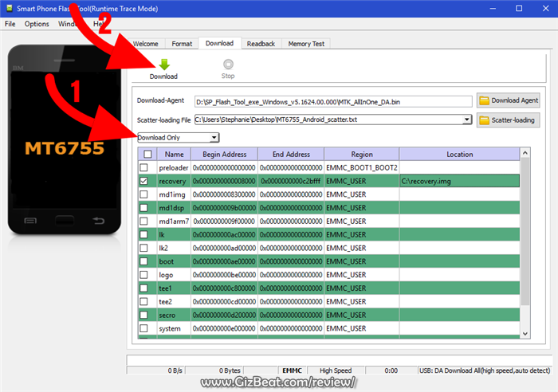Switch to the Format tab
The image size is (558, 392).
click(x=182, y=44)
